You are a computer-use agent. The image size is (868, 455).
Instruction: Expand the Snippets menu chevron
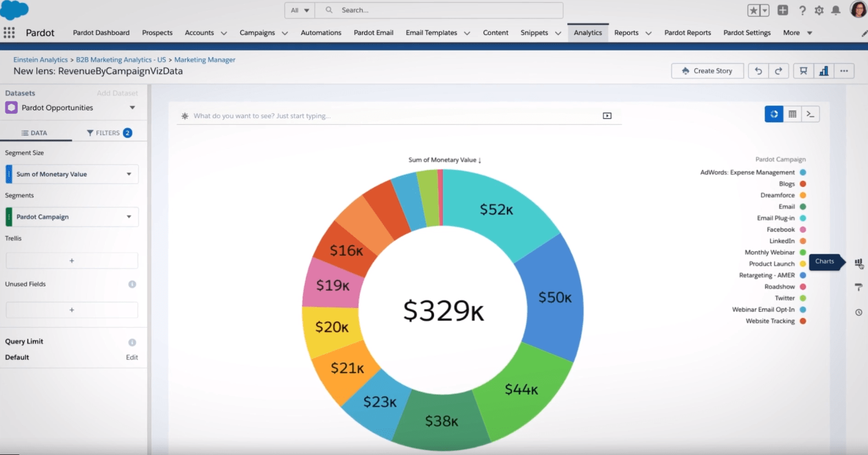[558, 33]
